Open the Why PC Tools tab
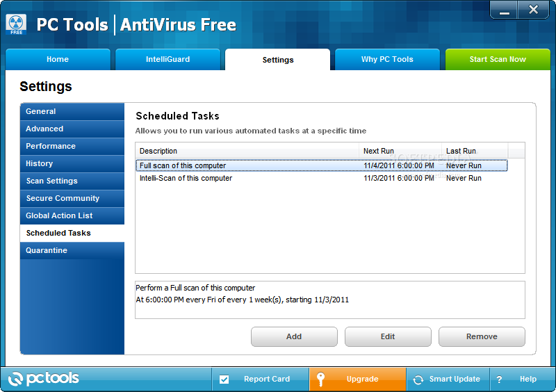 [x=387, y=59]
